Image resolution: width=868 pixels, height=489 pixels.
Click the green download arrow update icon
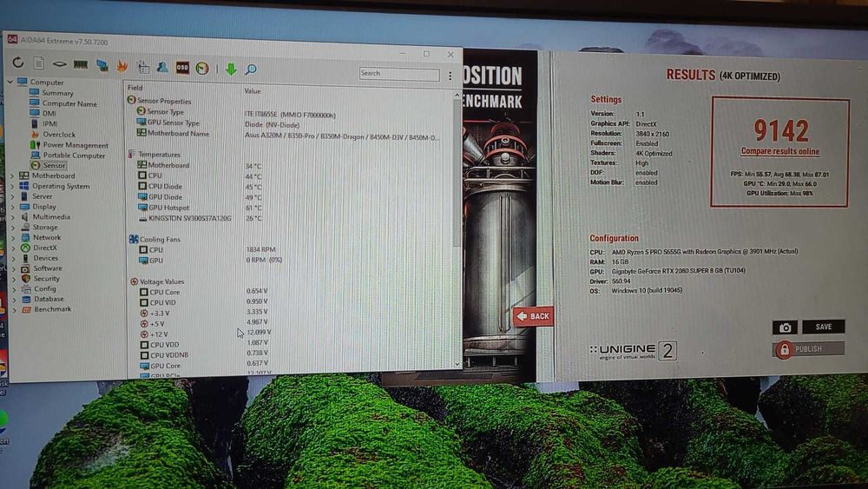231,69
